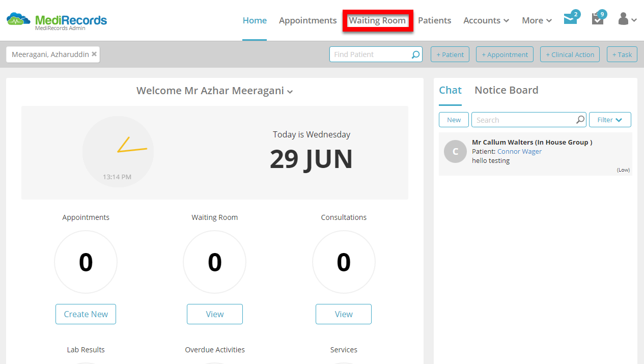The height and width of the screenshot is (364, 644).
Task: Click the Overdue Activities label
Action: (215, 350)
